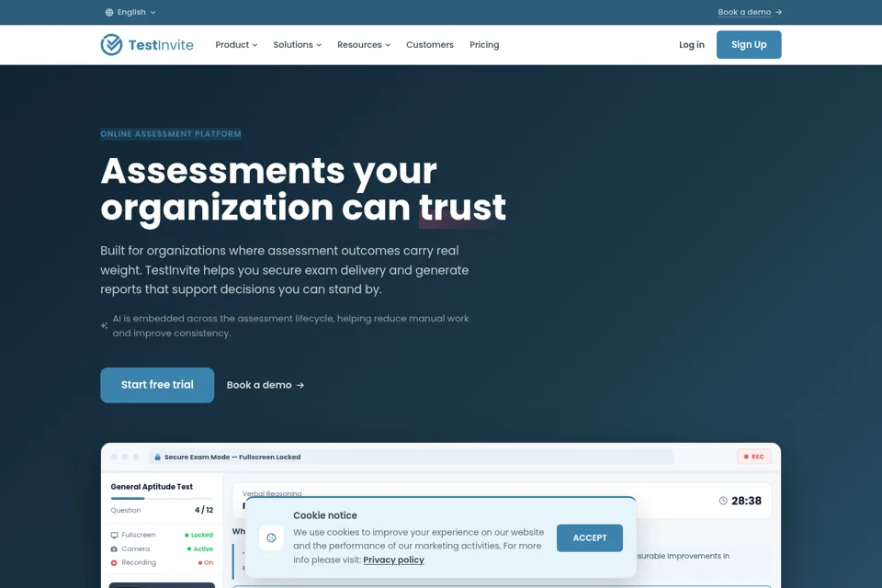The image size is (882, 588).
Task: Open the Pricing page
Action: tap(484, 44)
